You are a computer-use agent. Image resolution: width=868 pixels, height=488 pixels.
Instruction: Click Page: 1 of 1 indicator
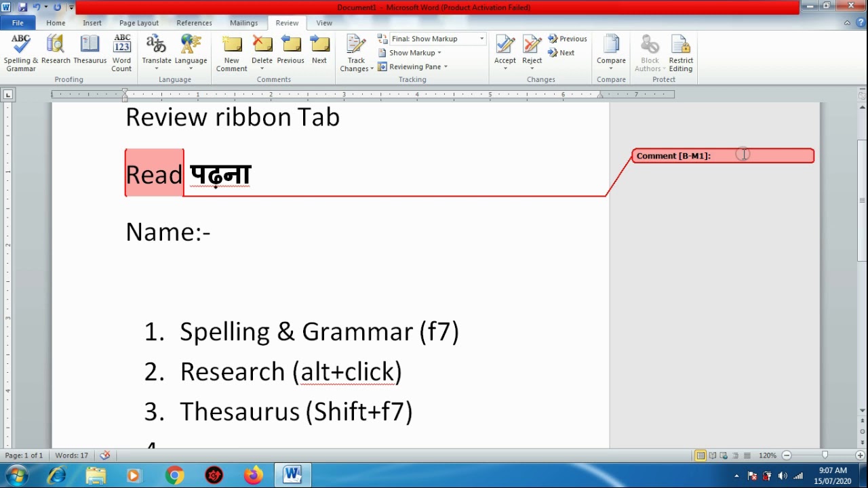point(24,455)
